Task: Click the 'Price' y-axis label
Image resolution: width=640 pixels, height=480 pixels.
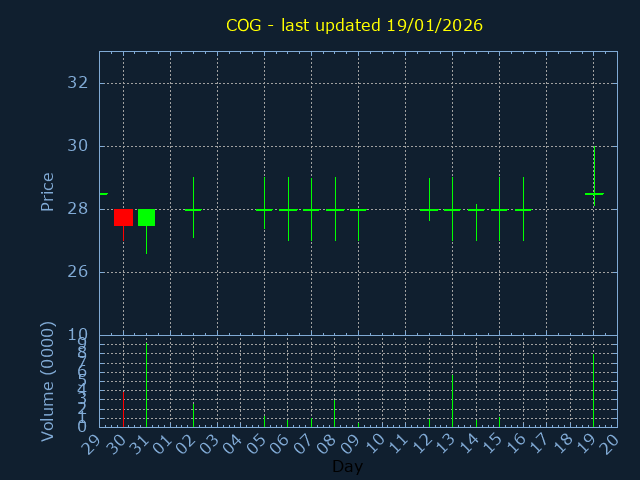Action: [47, 191]
